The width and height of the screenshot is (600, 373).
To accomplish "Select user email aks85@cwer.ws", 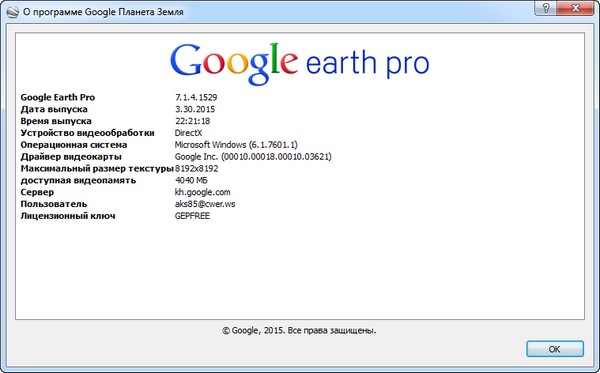I will pyautogui.click(x=205, y=204).
